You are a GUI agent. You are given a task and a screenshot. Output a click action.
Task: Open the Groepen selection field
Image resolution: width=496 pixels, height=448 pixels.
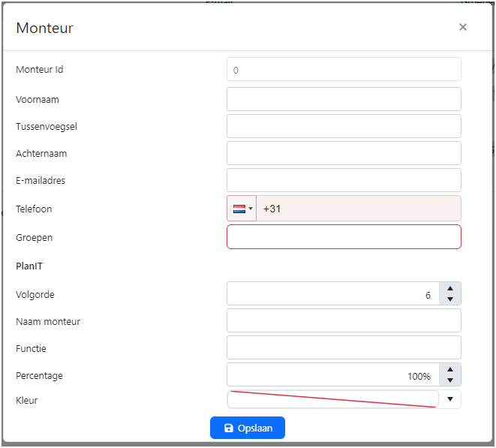344,237
